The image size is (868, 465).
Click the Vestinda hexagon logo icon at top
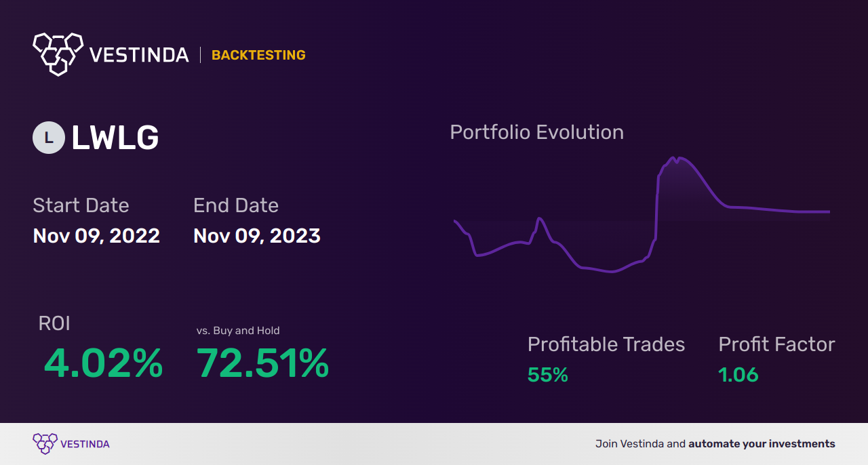click(58, 54)
